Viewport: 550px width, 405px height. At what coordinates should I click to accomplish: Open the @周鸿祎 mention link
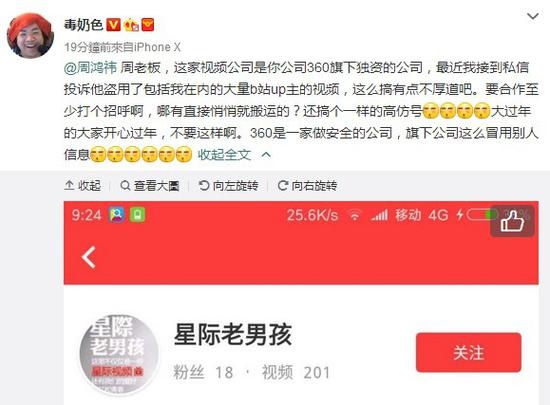point(90,68)
